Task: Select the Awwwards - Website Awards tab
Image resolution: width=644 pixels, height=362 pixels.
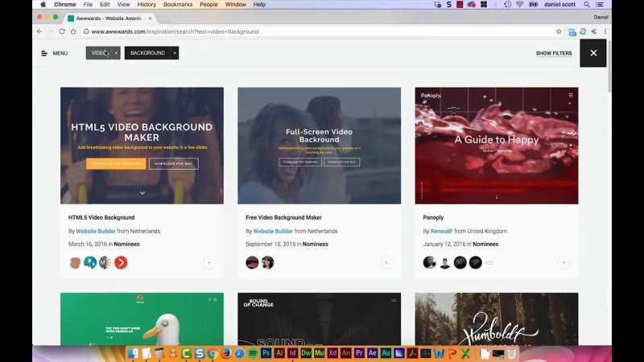Action: pyautogui.click(x=109, y=19)
